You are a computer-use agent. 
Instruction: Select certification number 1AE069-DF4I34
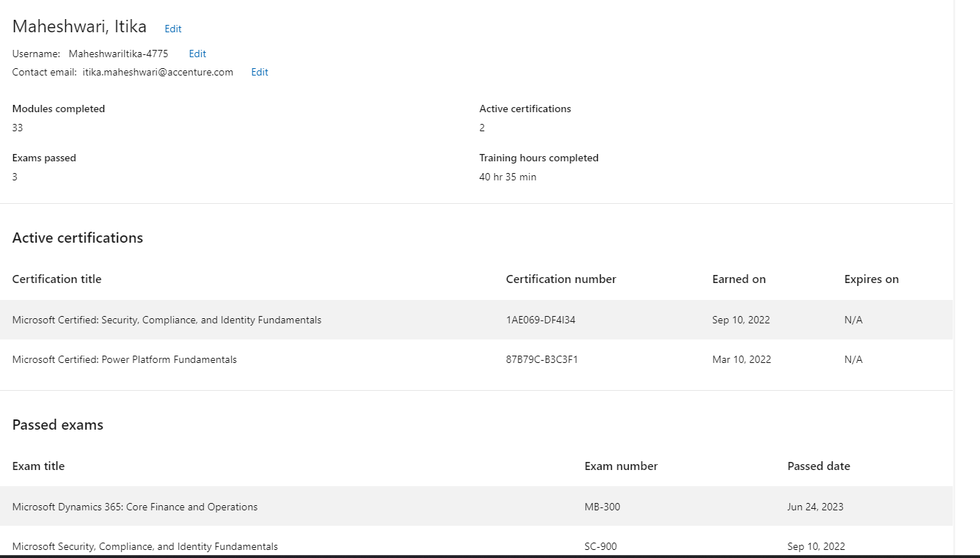tap(541, 320)
